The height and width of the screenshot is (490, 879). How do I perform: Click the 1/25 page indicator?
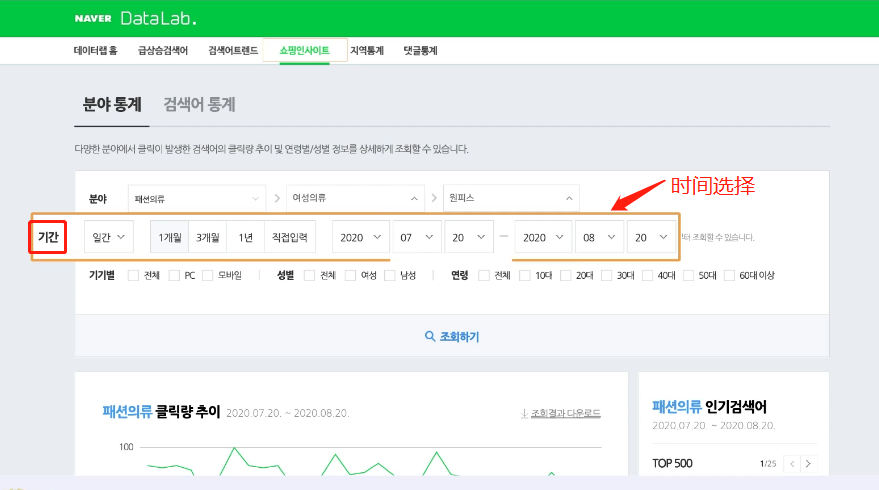768,464
